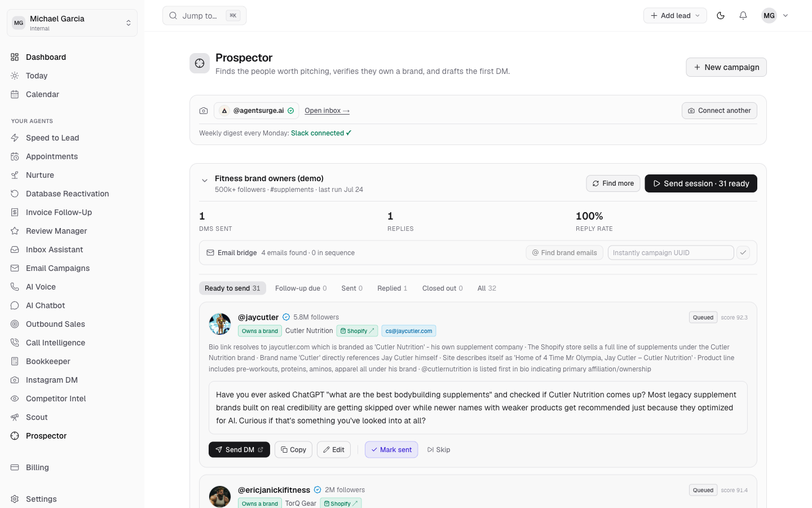
Task: Open Shopify link for TorQ Gear
Action: pyautogui.click(x=341, y=503)
